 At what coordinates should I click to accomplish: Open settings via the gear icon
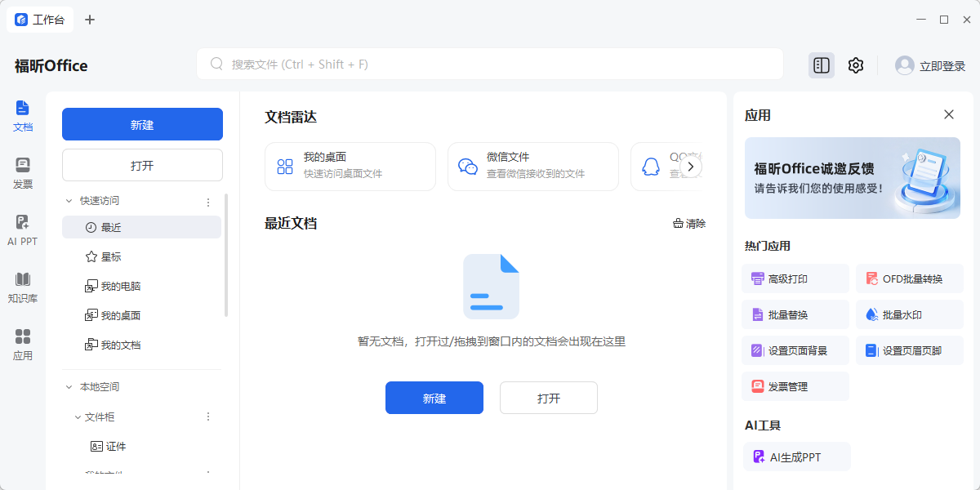tap(856, 65)
